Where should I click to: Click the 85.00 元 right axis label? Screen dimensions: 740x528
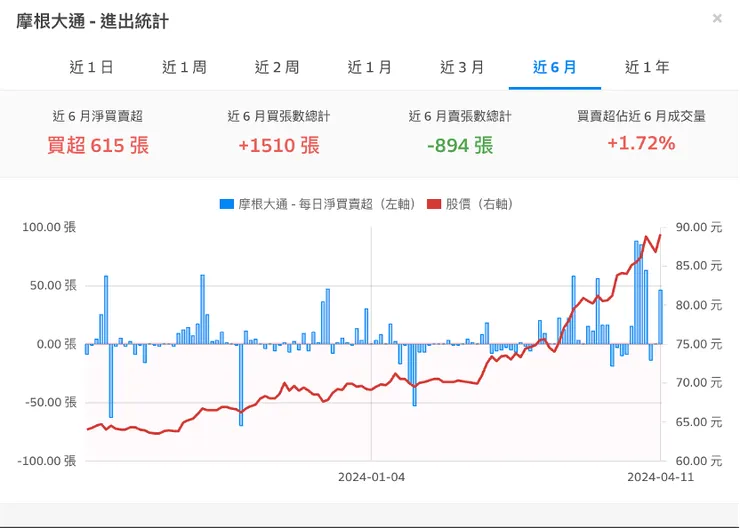coord(699,266)
